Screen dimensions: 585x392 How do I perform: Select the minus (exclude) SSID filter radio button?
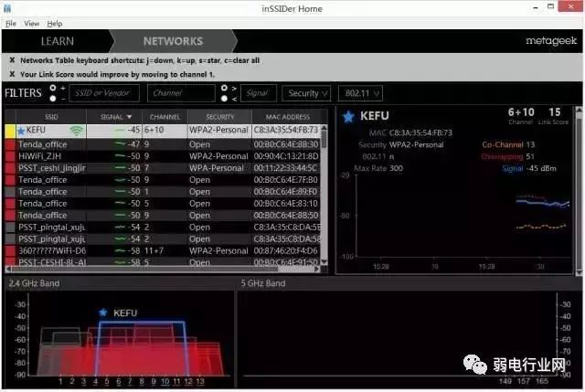[53, 99]
